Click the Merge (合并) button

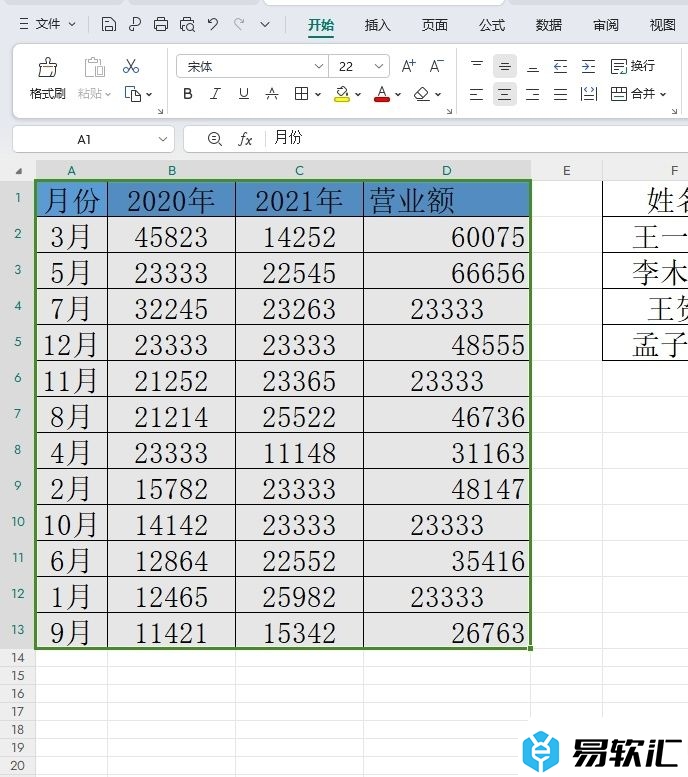tap(632, 94)
